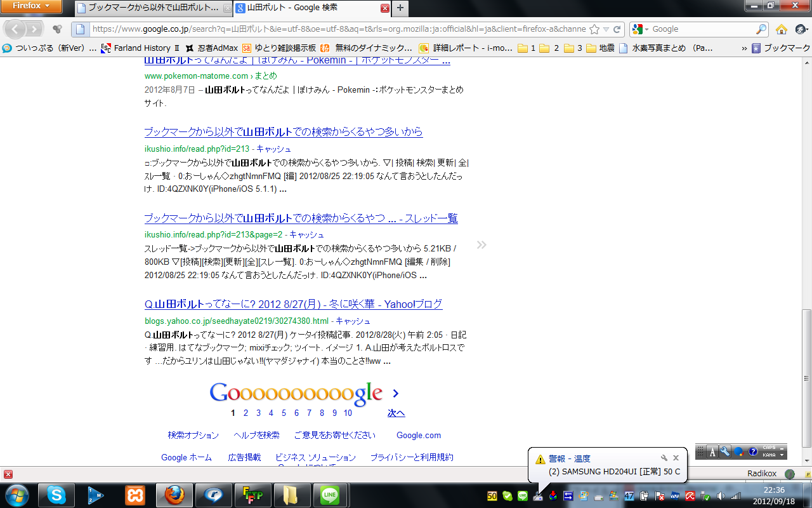Close the temperature alert balloon

[676, 458]
